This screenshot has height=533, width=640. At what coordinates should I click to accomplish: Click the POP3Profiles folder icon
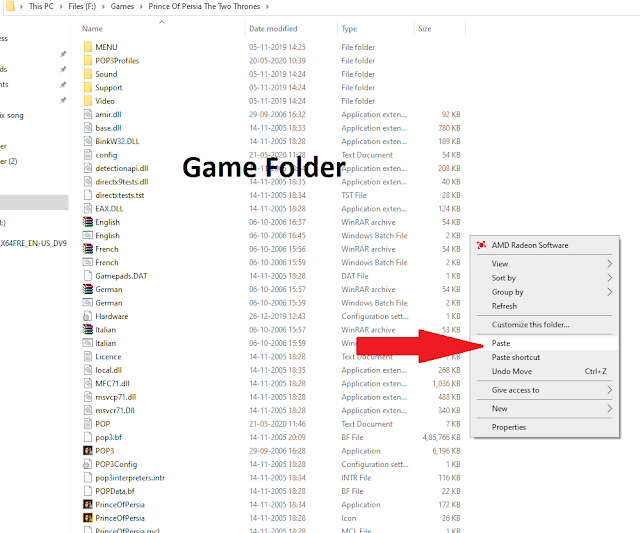[88, 60]
